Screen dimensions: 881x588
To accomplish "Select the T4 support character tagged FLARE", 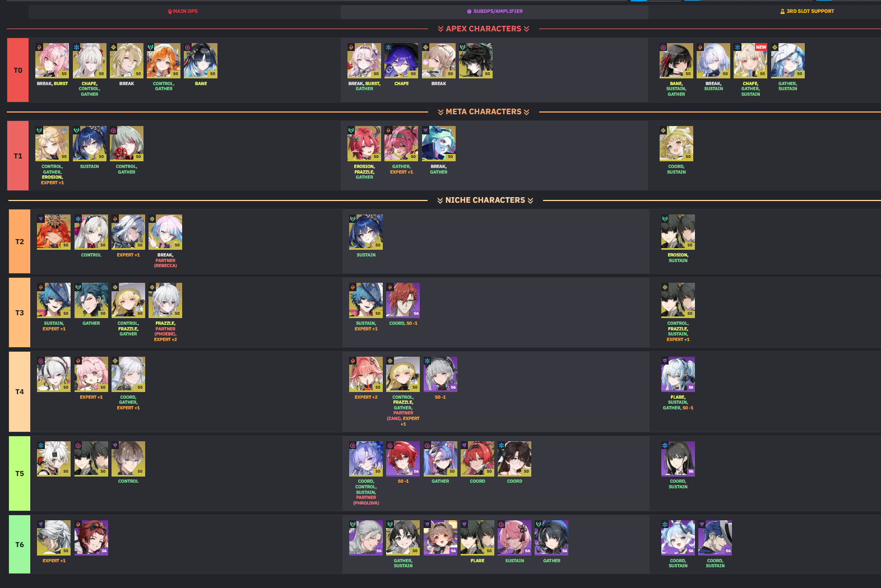I will pyautogui.click(x=678, y=374).
